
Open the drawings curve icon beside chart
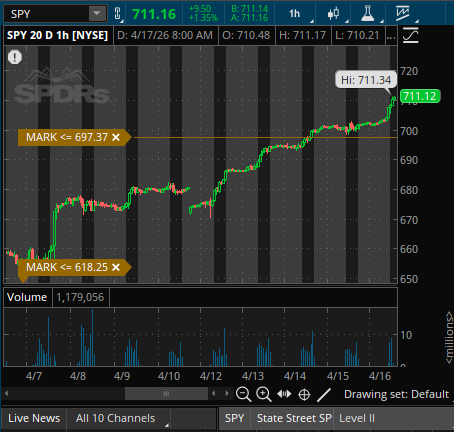pos(411,35)
